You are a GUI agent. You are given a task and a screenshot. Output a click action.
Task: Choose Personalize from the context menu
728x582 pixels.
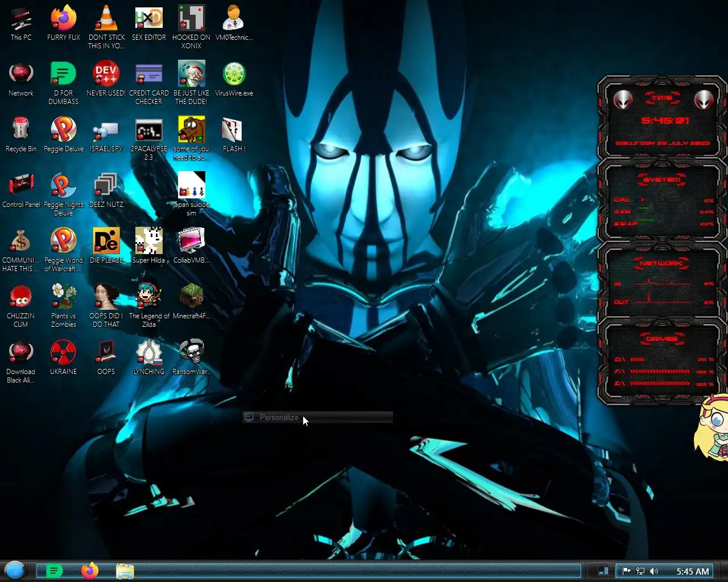click(x=317, y=417)
